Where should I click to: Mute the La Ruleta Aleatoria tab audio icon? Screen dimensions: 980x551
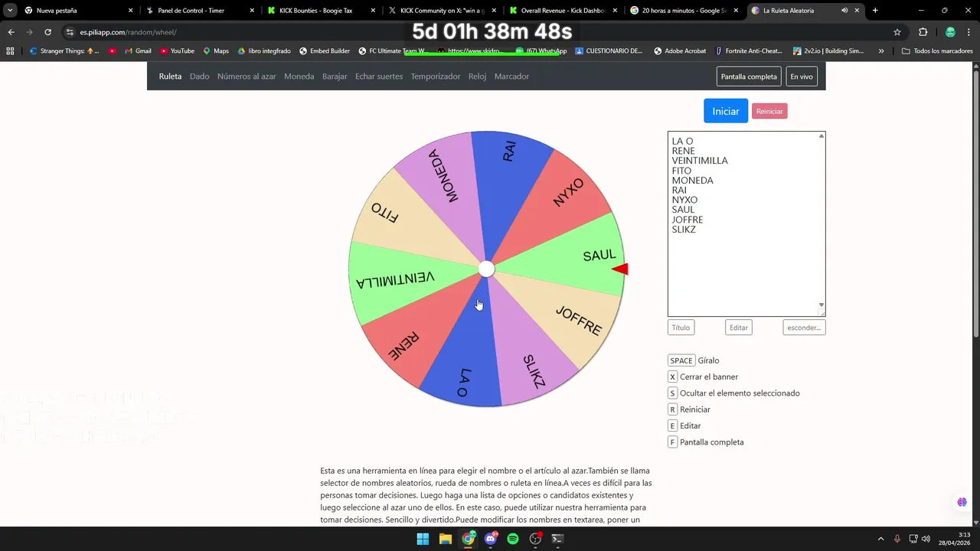[844, 11]
